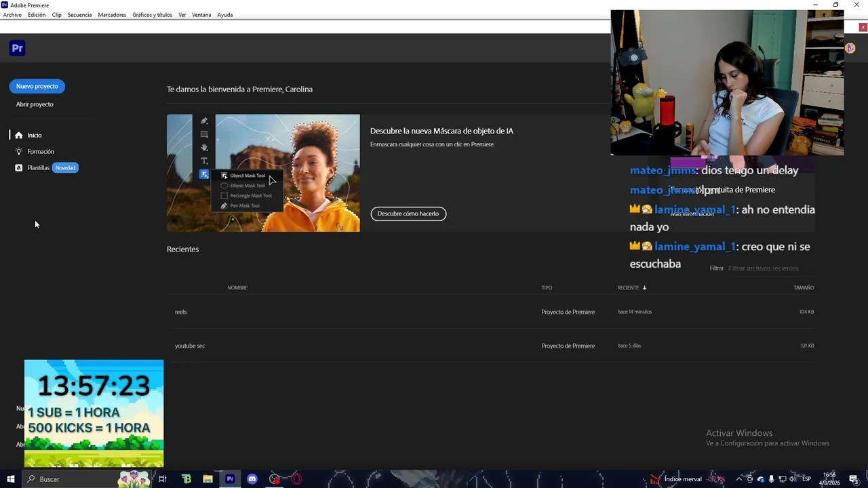868x488 pixels.
Task: Click the user avatar icon top right
Action: coord(850,48)
